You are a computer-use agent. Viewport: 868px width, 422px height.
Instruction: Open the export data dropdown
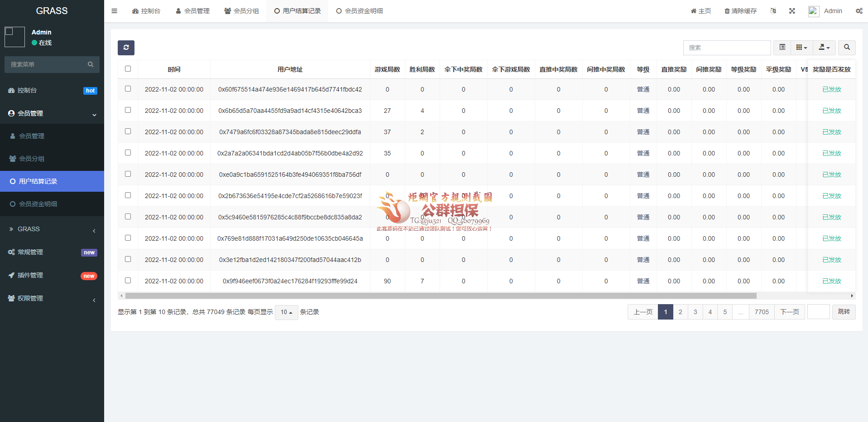pos(824,48)
